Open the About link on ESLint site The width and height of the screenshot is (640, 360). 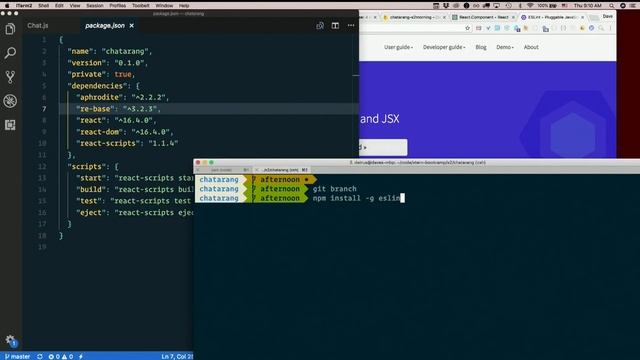click(531, 47)
